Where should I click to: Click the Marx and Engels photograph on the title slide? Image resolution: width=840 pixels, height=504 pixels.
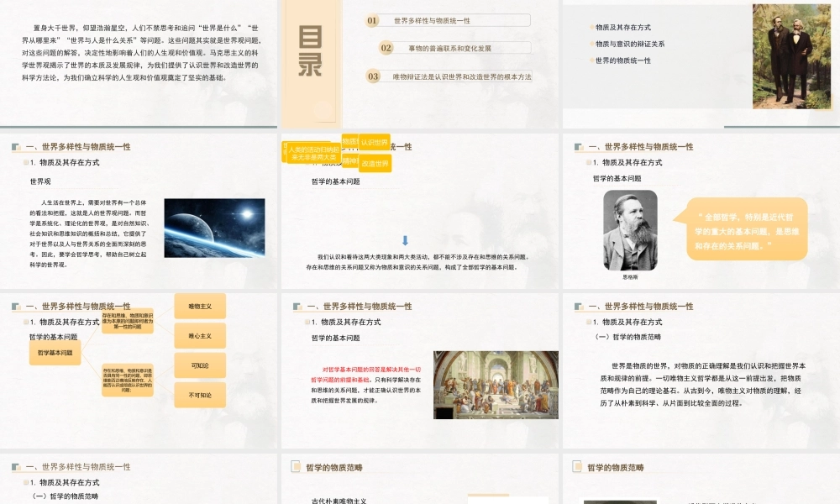(790, 55)
